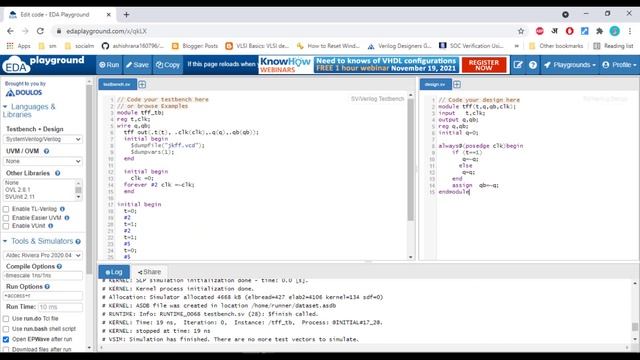The width and height of the screenshot is (640, 360).
Task: Show Run Options help info icon
Action: (x=47, y=287)
